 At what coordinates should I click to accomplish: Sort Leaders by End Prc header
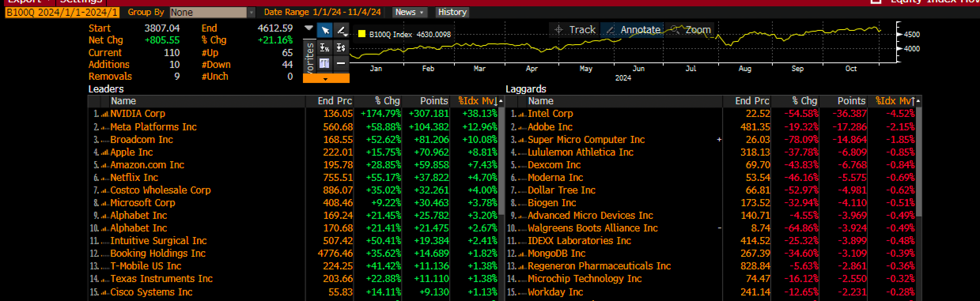330,101
